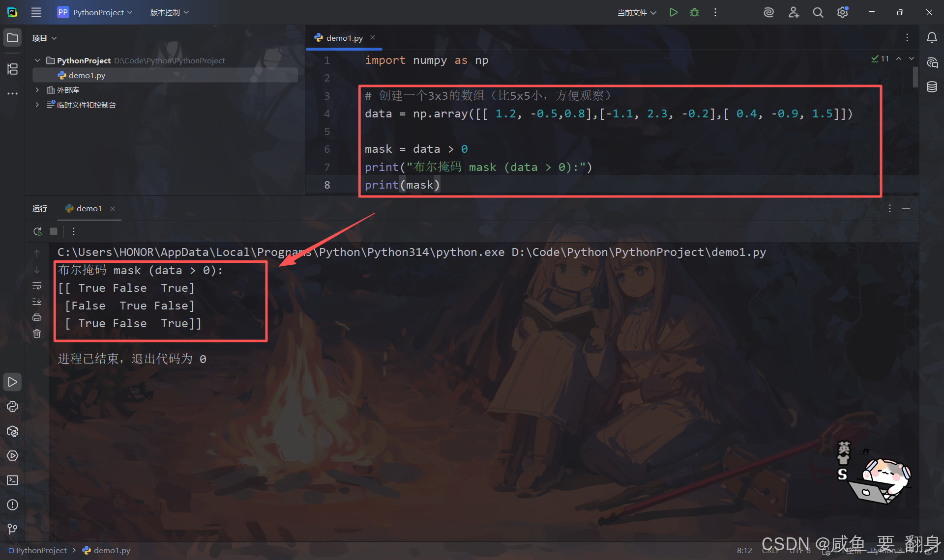This screenshot has width=944, height=560.
Task: Open IDE settings gear icon
Action: click(842, 12)
